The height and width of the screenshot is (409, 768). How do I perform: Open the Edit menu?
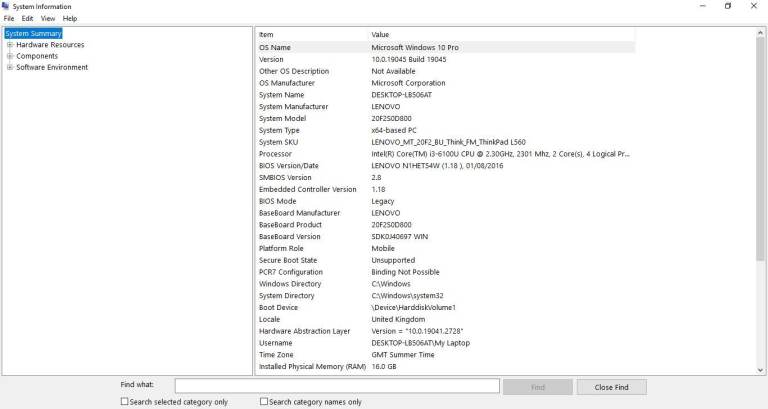pos(27,18)
